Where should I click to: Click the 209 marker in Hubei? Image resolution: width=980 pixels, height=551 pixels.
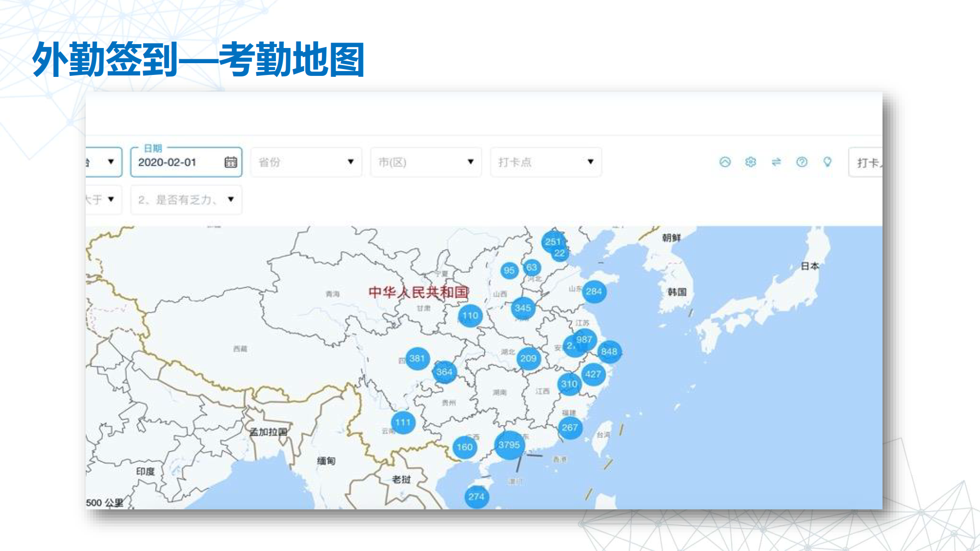coord(528,359)
